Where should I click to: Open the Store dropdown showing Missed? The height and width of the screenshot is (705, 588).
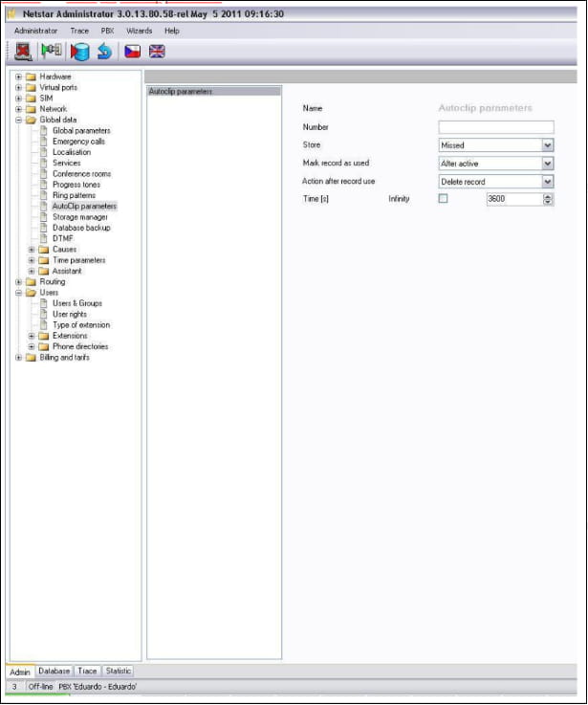click(x=547, y=145)
